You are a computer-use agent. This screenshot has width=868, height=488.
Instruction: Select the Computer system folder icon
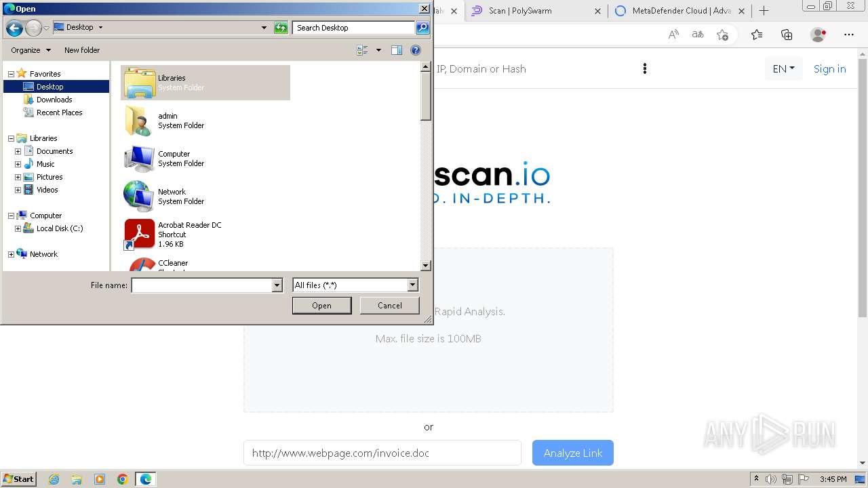point(140,159)
